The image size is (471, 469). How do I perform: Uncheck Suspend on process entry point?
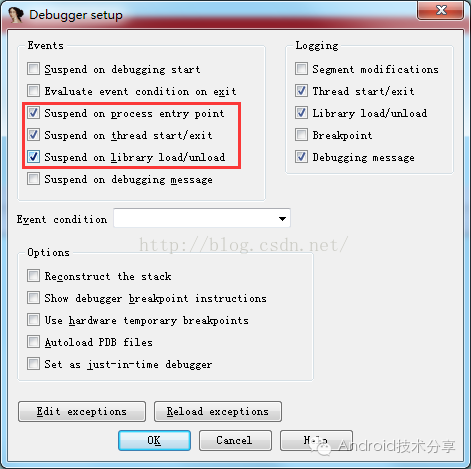pos(33,113)
